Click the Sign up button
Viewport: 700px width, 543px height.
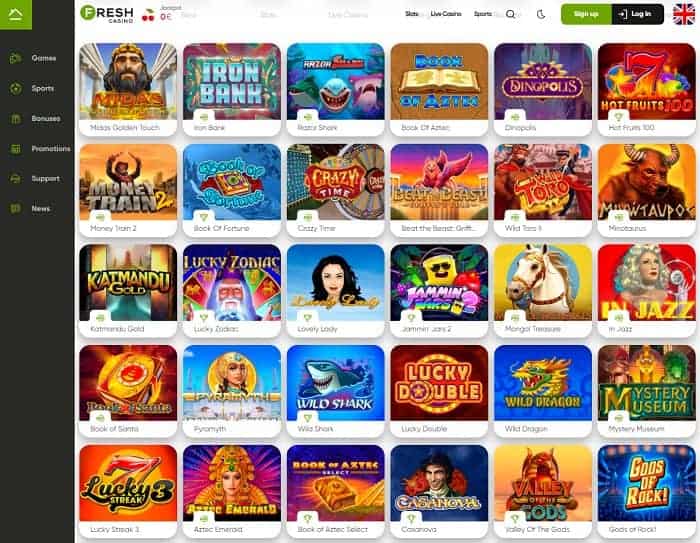pos(586,14)
